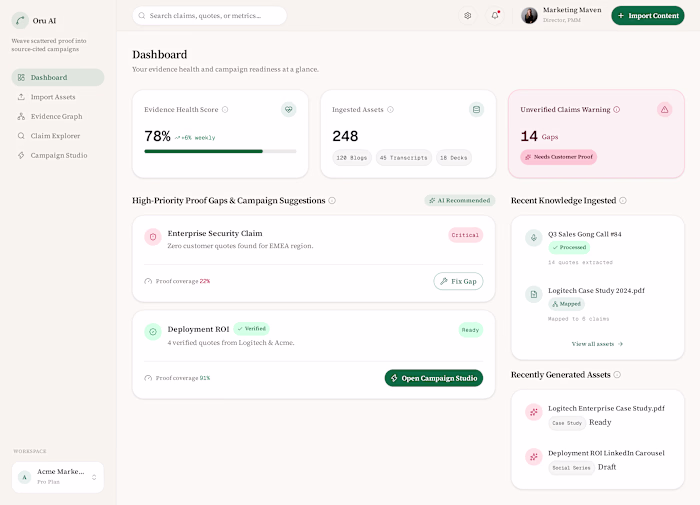The image size is (700, 505).
Task: Open notifications bell icon
Action: (x=495, y=16)
